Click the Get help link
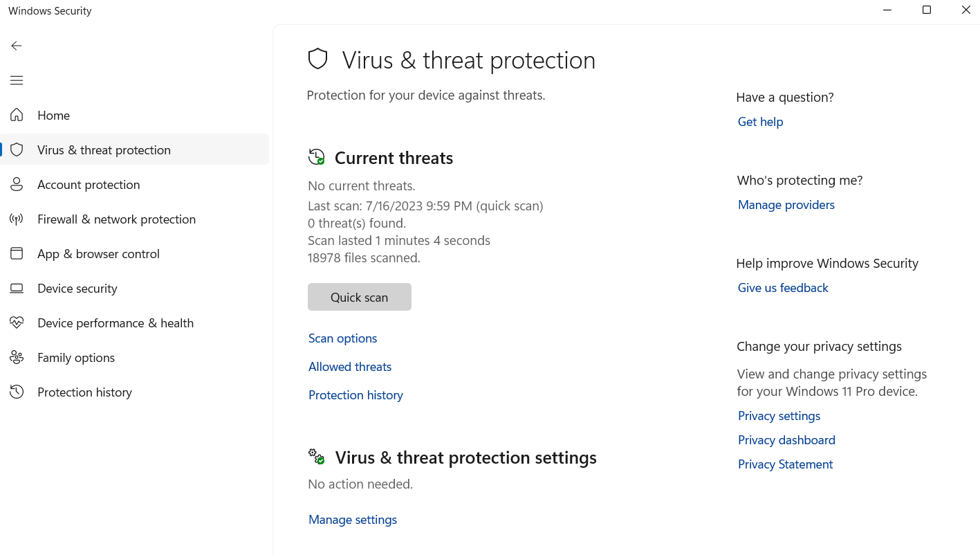980x555 pixels. (760, 122)
